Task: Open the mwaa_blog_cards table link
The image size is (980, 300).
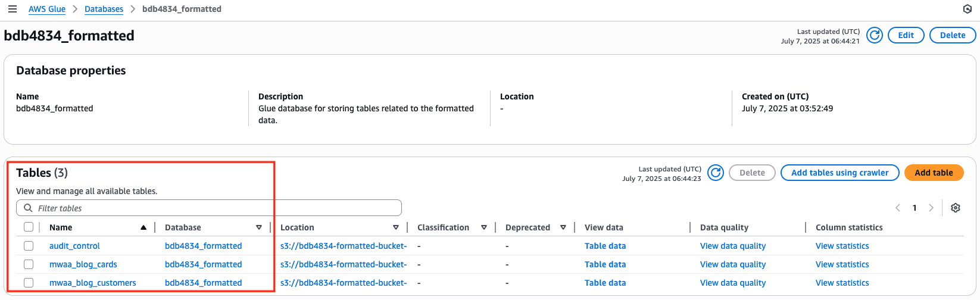Action: pyautogui.click(x=83, y=264)
